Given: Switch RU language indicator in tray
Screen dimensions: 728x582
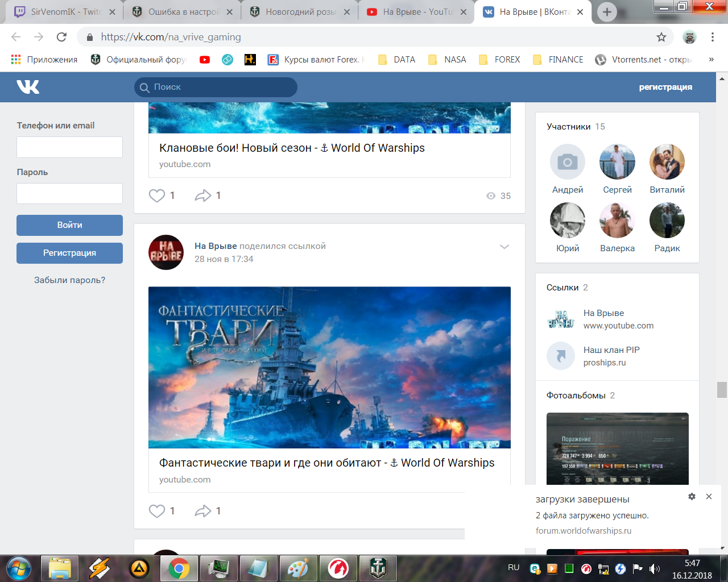Looking at the screenshot, I should (514, 567).
